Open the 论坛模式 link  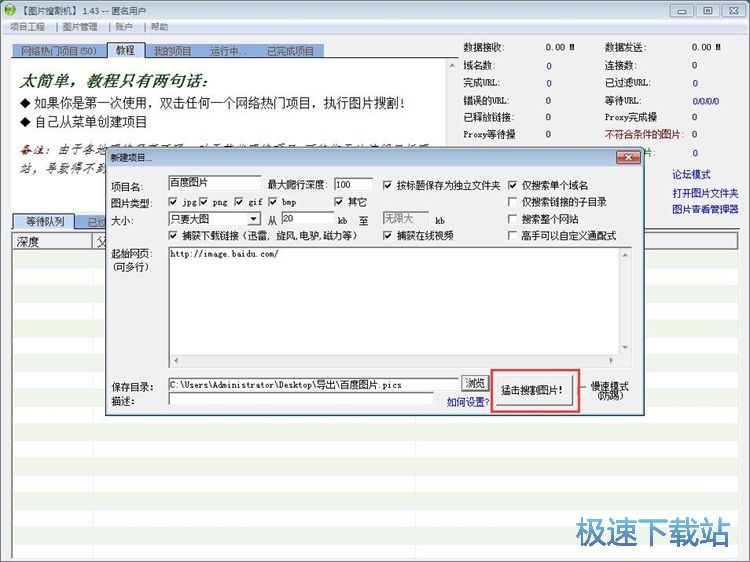(x=691, y=175)
